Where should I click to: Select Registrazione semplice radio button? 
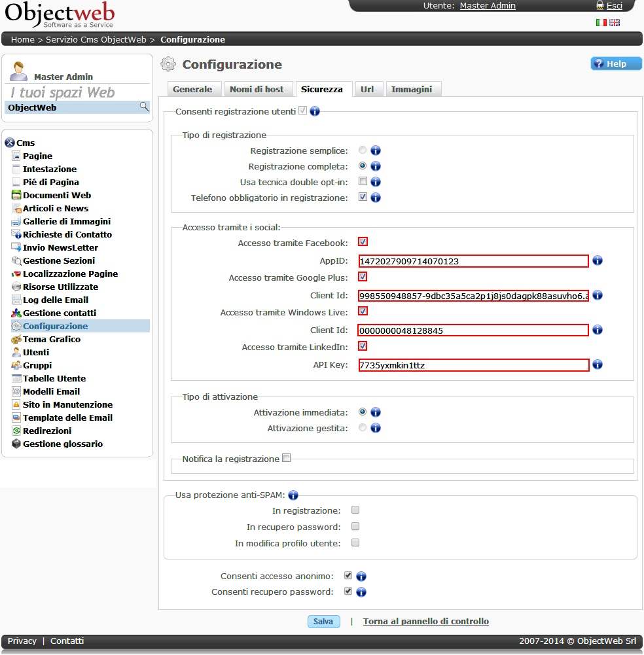(x=363, y=150)
